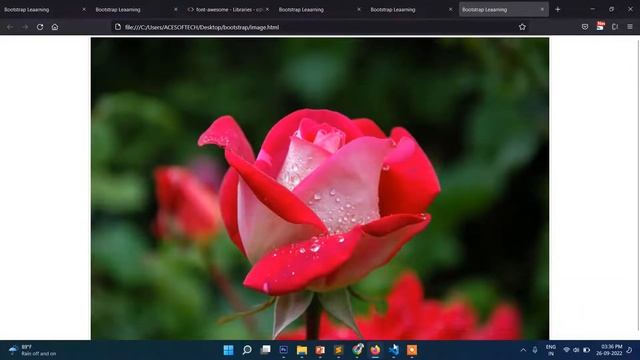The height and width of the screenshot is (360, 640).
Task: Go forward to the next page
Action: pyautogui.click(x=25, y=27)
